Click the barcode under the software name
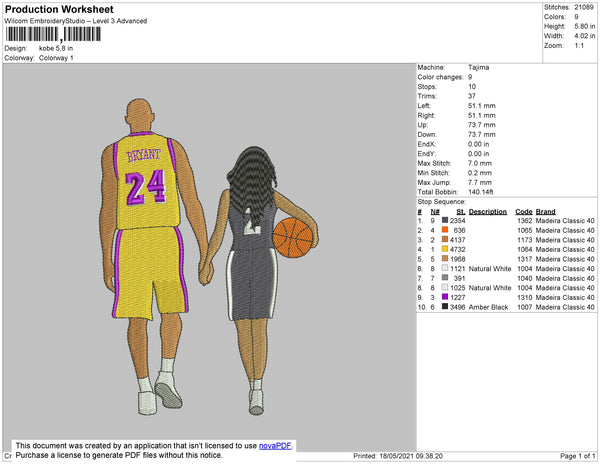The image size is (600, 464). tap(53, 34)
